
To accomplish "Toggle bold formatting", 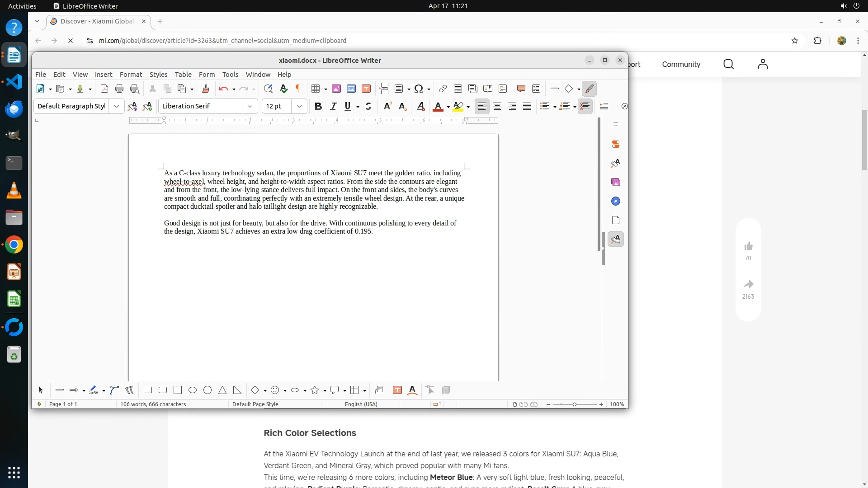I will (x=318, y=107).
